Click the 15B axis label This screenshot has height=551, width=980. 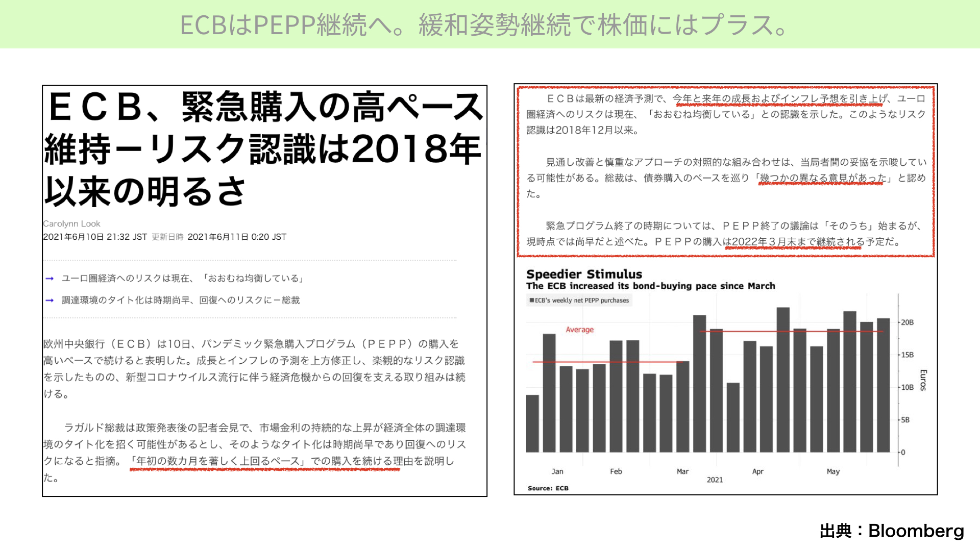[907, 355]
